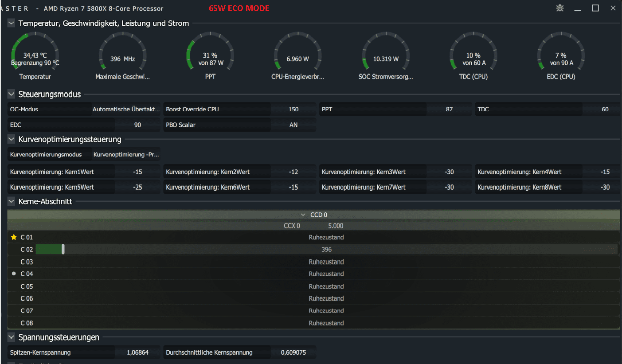Select the C 01 core row
The height and width of the screenshot is (364, 622).
pyautogui.click(x=313, y=237)
